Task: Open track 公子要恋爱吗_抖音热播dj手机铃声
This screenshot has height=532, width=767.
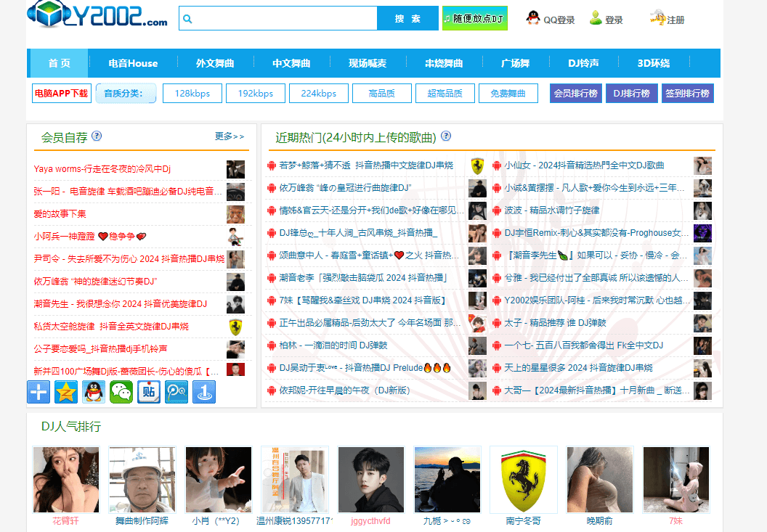Action: pyautogui.click(x=100, y=349)
